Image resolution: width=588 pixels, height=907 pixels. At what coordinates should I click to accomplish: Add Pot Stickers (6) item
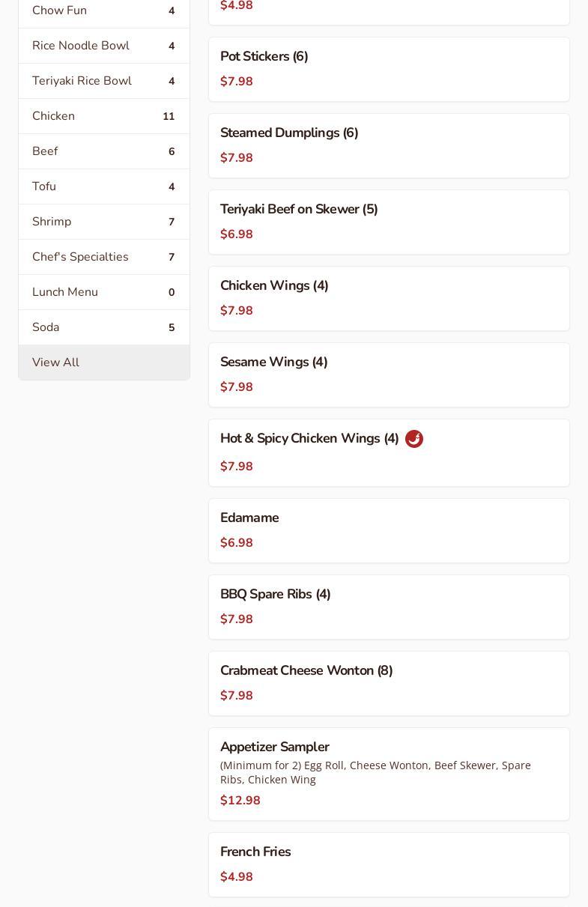click(389, 69)
